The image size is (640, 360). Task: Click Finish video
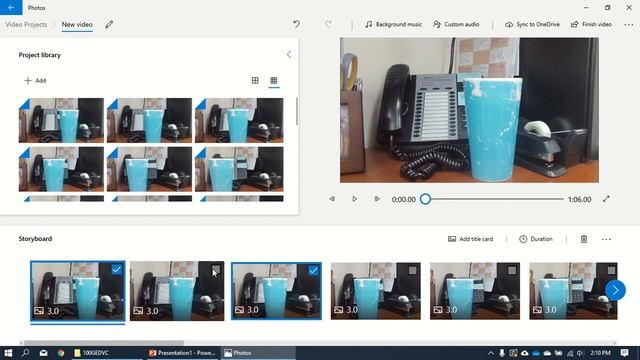coord(591,24)
